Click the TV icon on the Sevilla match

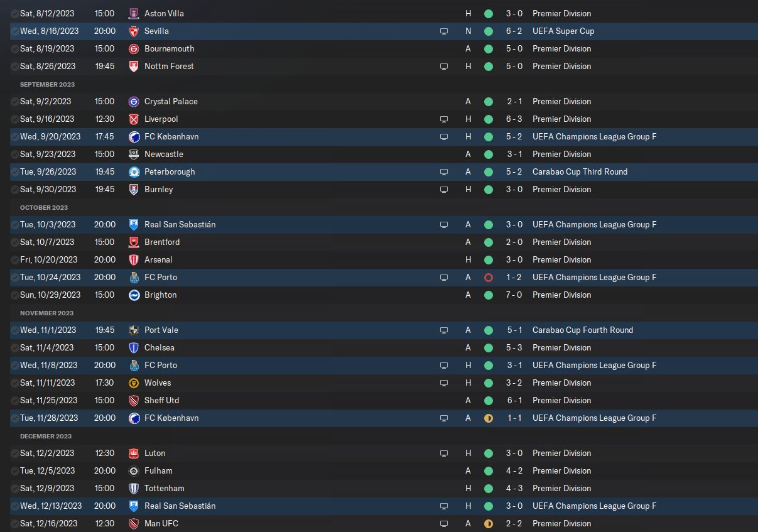point(444,31)
